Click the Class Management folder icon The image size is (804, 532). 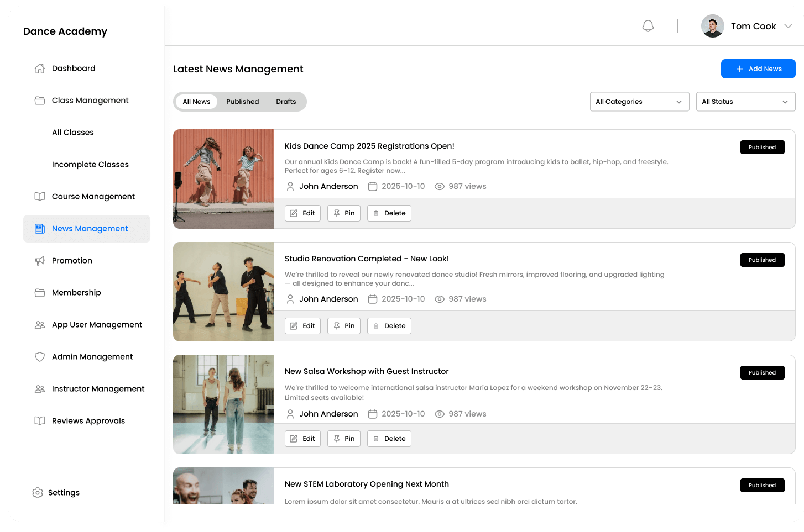(x=39, y=100)
